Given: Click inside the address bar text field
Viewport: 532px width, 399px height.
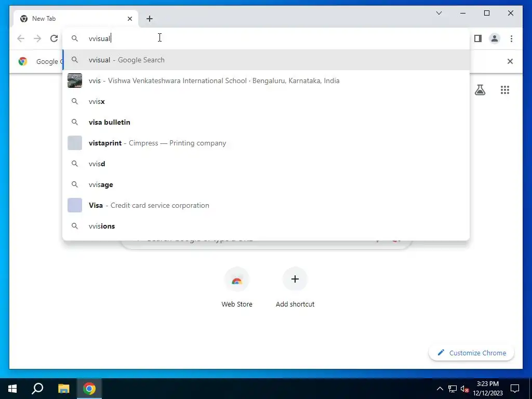Looking at the screenshot, I should tap(266, 38).
